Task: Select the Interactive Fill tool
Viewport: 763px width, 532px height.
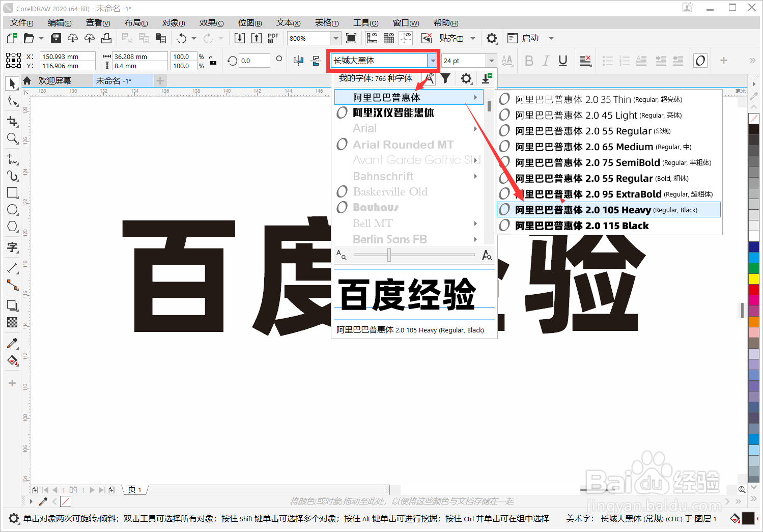Action: click(12, 360)
